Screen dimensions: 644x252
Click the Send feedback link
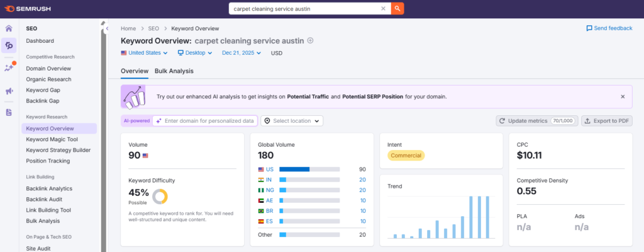tap(609, 28)
